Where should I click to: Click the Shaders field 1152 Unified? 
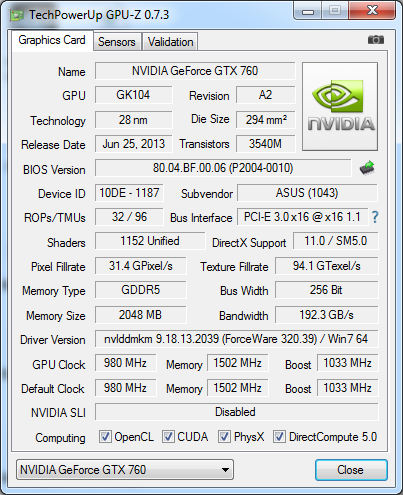(x=150, y=241)
